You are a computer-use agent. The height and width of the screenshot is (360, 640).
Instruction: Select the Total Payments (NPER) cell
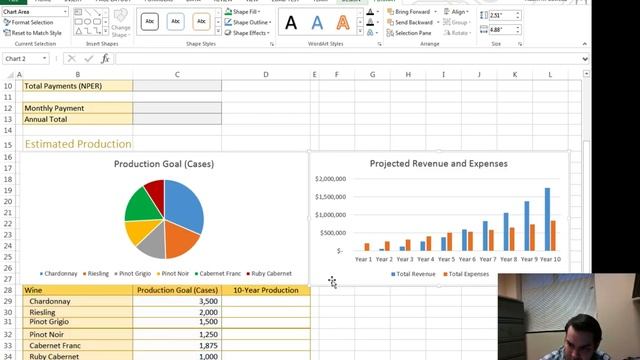(x=78, y=86)
